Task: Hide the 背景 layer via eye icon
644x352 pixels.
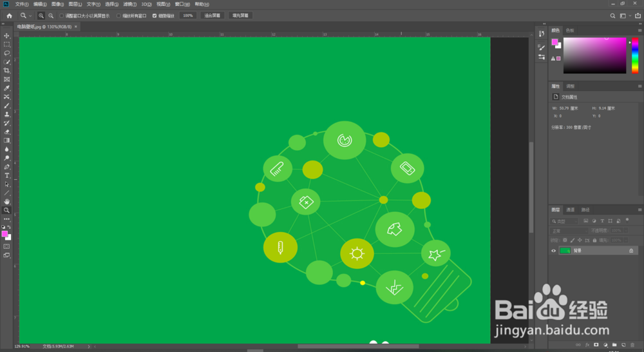Action: 553,251
